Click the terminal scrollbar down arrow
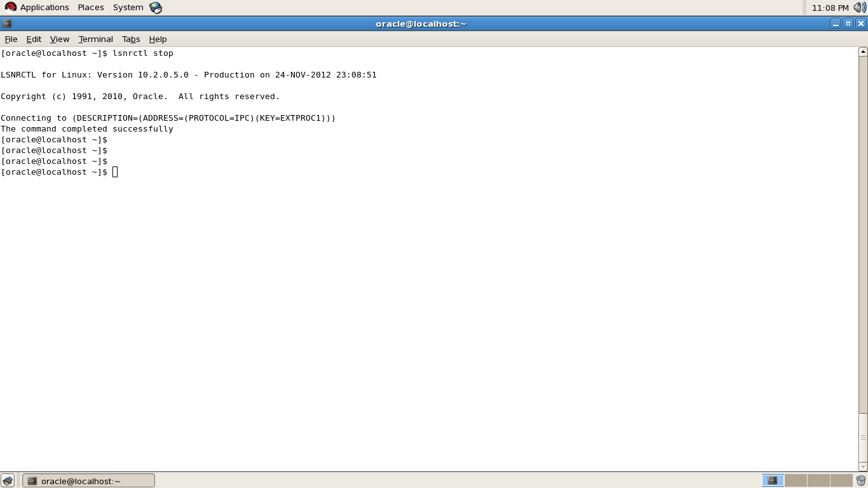The width and height of the screenshot is (868, 488). (x=863, y=466)
